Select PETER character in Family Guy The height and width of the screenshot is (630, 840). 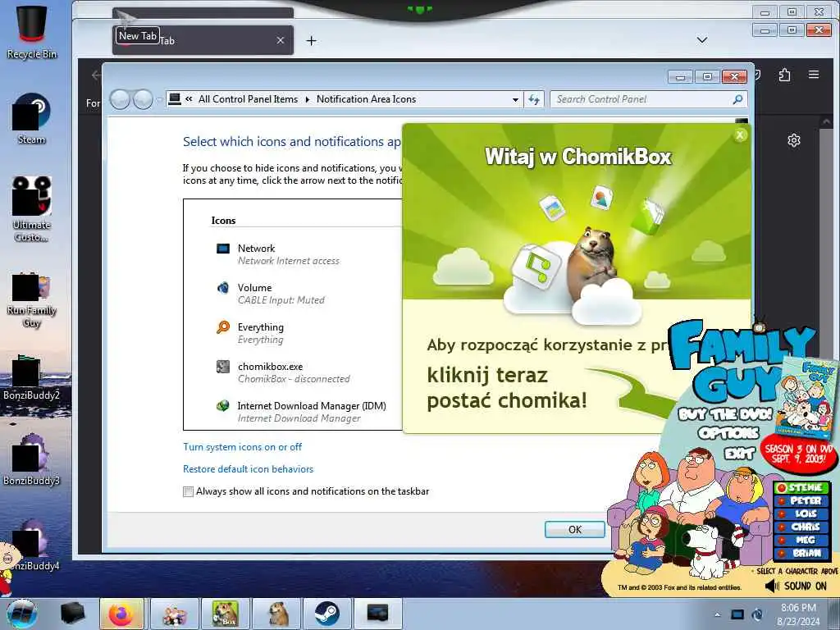tap(802, 501)
